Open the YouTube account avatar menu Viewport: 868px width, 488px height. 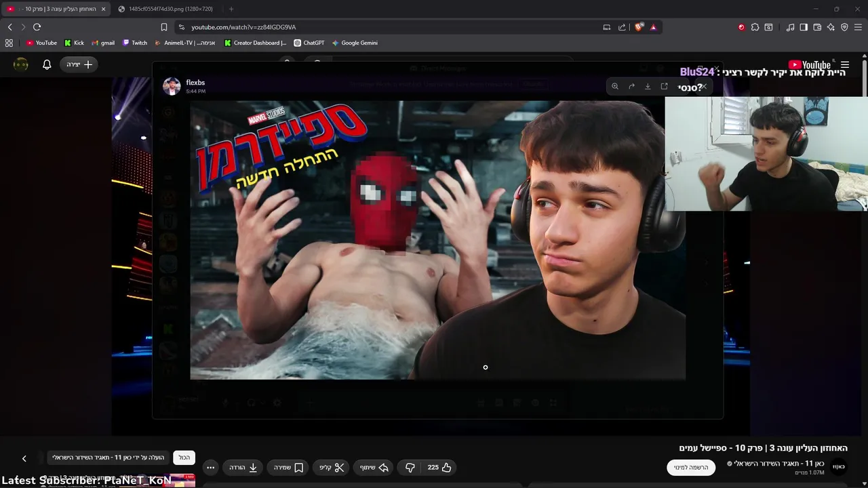pos(21,64)
